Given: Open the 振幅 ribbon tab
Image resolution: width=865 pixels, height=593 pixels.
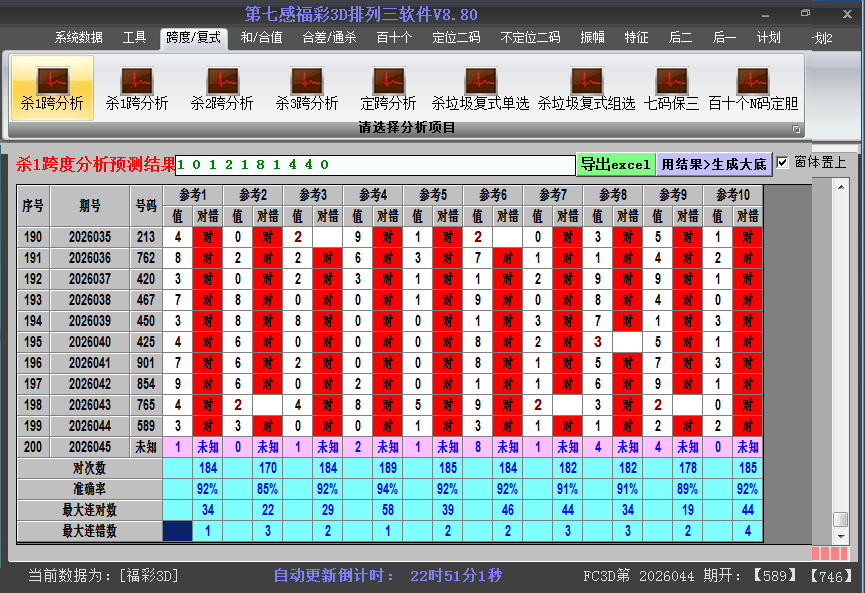Looking at the screenshot, I should tap(593, 38).
